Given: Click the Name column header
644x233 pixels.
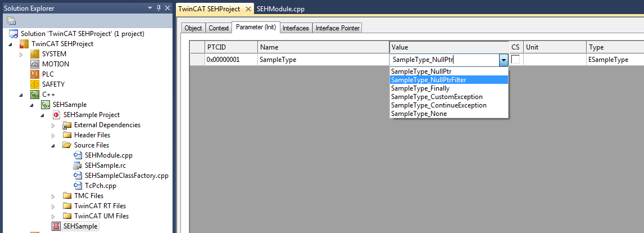Looking at the screenshot, I should pyautogui.click(x=323, y=47).
